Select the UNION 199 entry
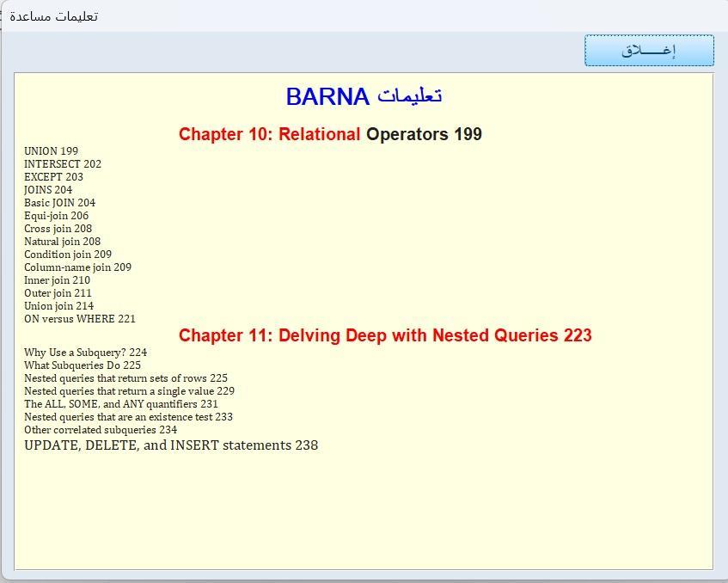Image resolution: width=728 pixels, height=583 pixels. pyautogui.click(x=51, y=151)
